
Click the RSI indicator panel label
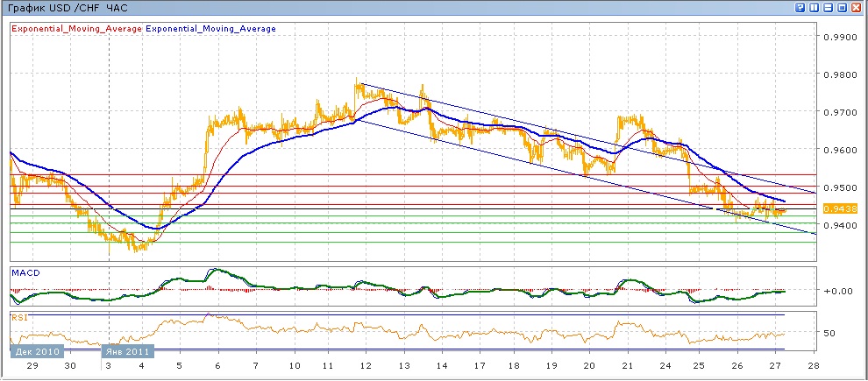pos(18,316)
